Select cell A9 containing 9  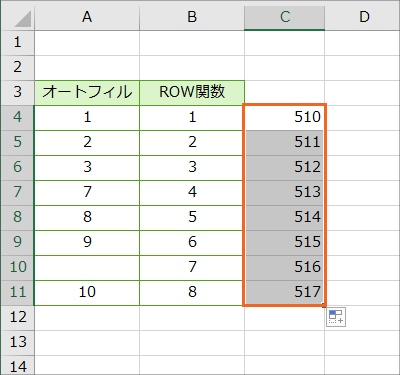coord(87,243)
